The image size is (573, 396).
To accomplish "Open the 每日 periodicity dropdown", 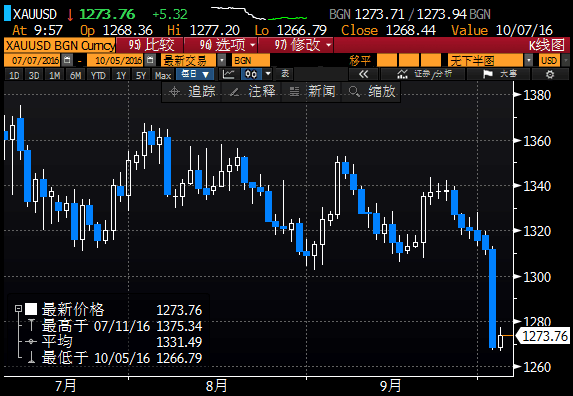I will (x=195, y=74).
